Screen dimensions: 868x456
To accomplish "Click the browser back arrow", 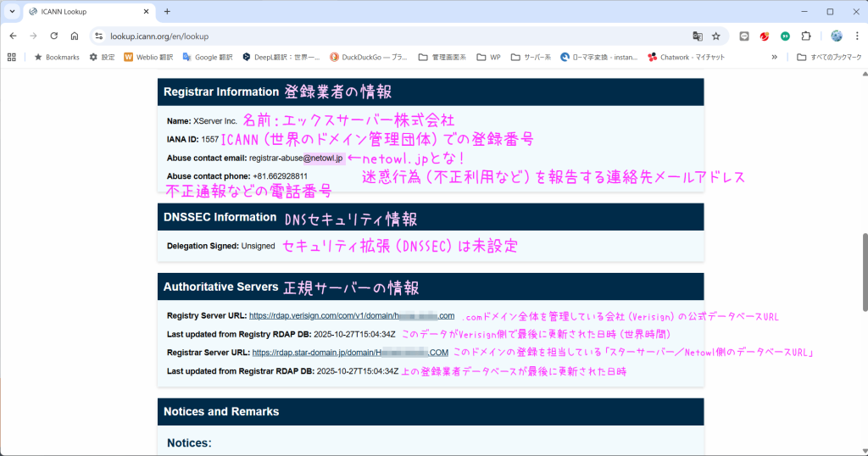I will click(x=13, y=36).
